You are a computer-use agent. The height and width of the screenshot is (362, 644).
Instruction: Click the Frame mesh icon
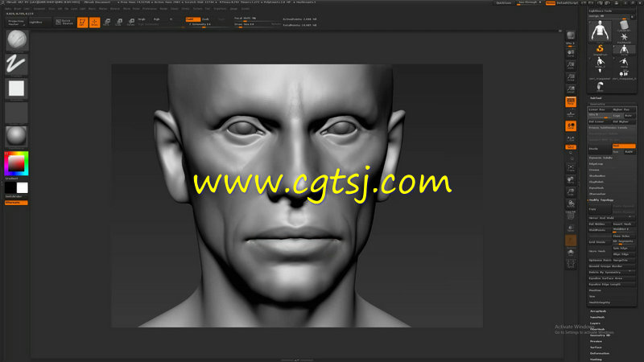tap(571, 168)
